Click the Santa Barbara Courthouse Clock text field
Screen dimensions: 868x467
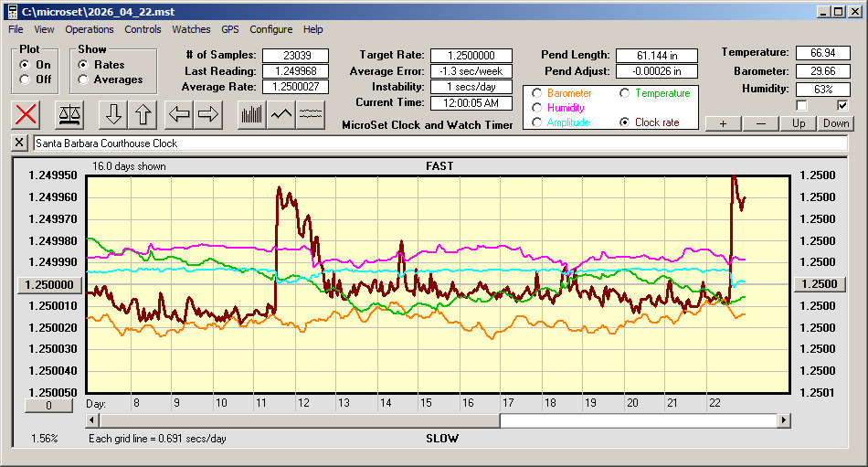pos(439,143)
